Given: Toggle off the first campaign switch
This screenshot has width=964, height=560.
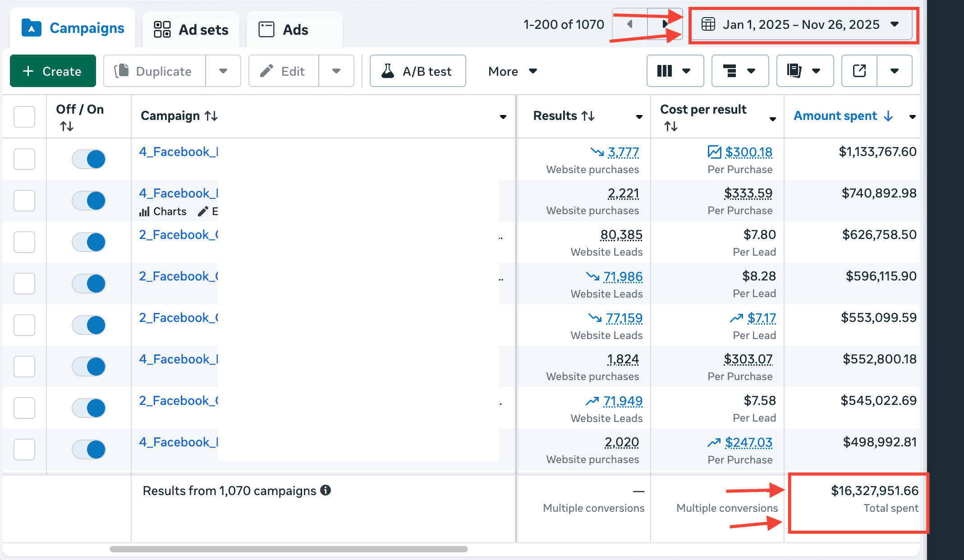Looking at the screenshot, I should [89, 159].
